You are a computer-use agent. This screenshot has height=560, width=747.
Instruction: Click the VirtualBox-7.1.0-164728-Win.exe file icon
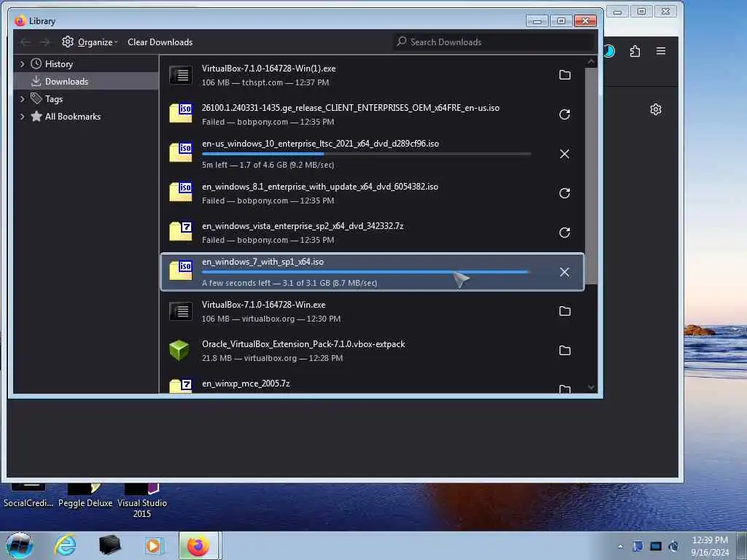click(x=181, y=311)
